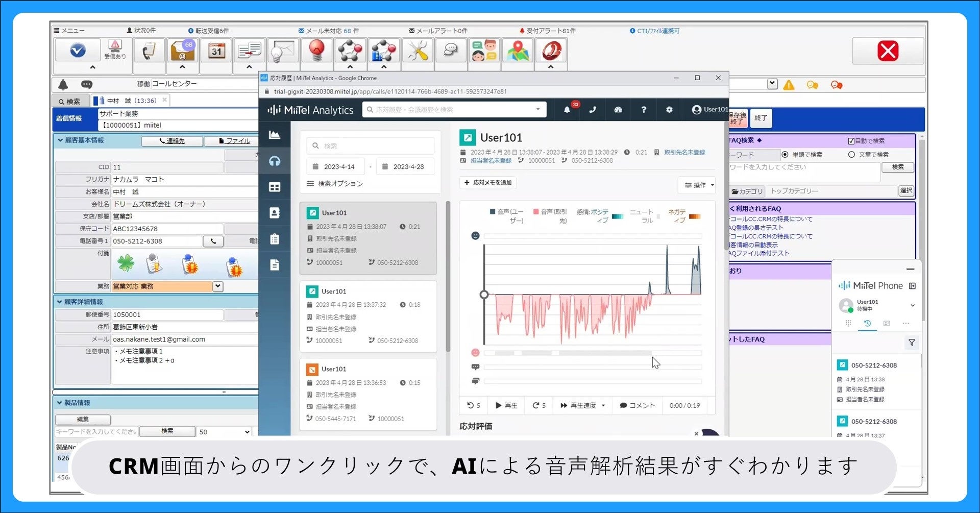Open the mailbox icon with 68 badge
The image size is (980, 513).
click(182, 51)
